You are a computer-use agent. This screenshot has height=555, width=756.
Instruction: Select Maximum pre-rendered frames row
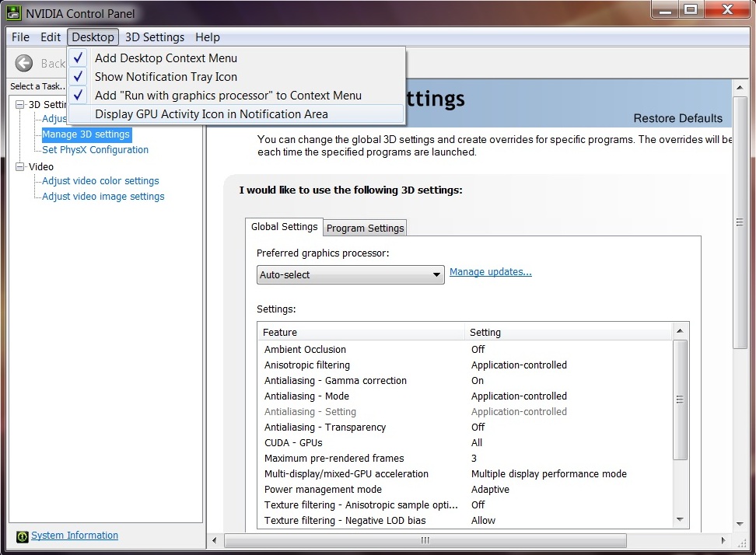point(465,458)
